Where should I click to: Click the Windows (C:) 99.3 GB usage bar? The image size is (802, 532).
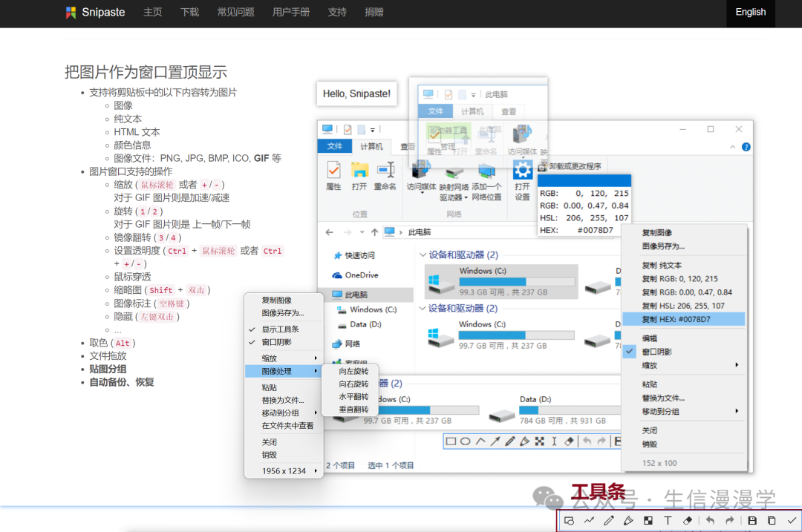tap(517, 282)
